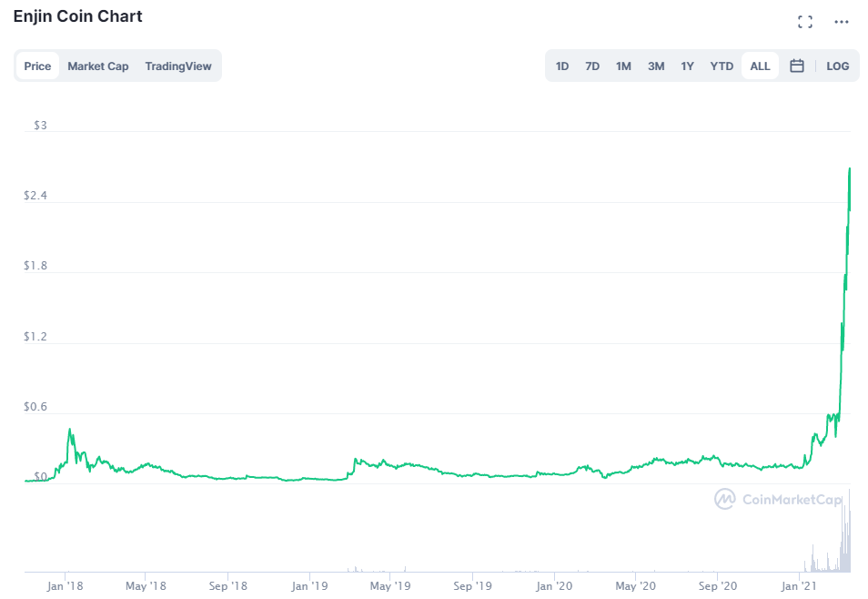
Task: Select the 7D time range
Action: (x=592, y=66)
